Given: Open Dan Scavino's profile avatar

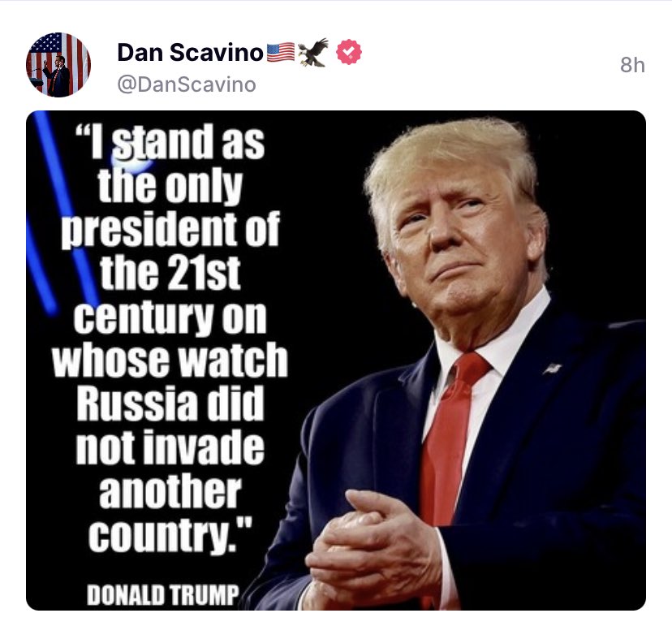Looking at the screenshot, I should 58,65.
